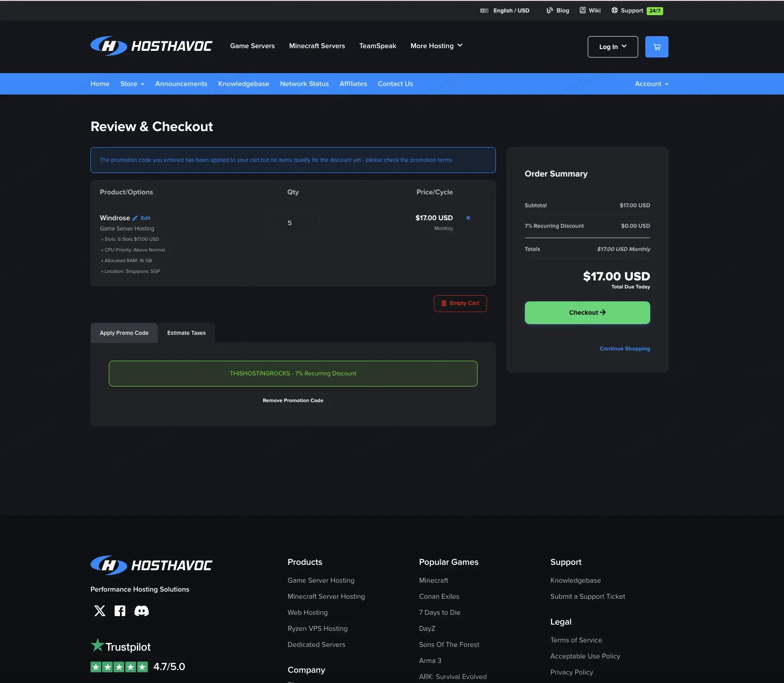784x683 pixels.
Task: Click the Edit link beside Windrose
Action: [x=145, y=218]
